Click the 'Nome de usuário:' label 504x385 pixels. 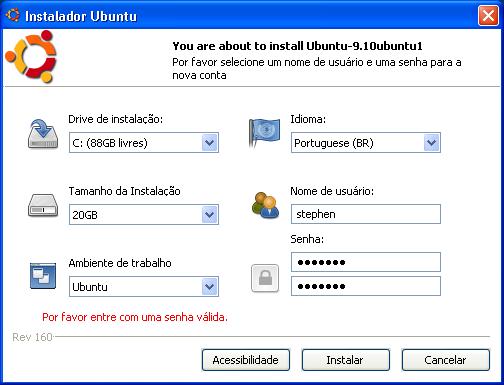click(x=332, y=191)
